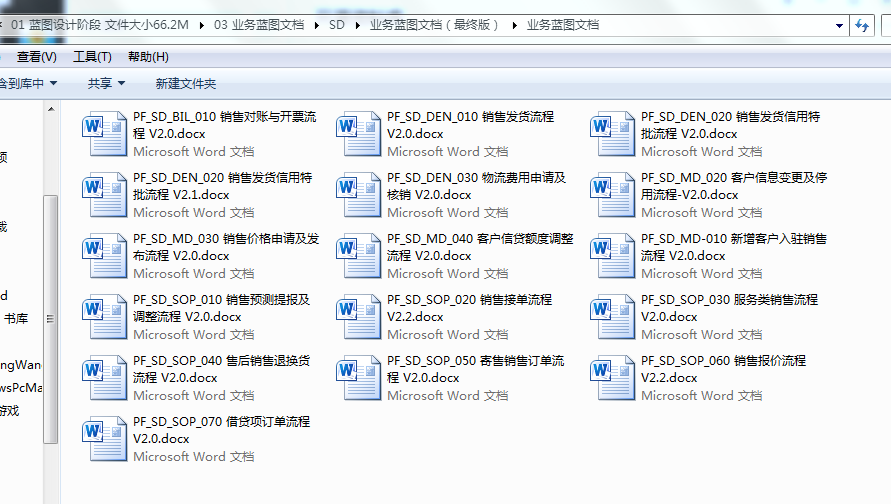This screenshot has height=504, width=891.
Task: Select the PF_SD_DEN_010 销售发货流程 document icon
Action: (359, 134)
